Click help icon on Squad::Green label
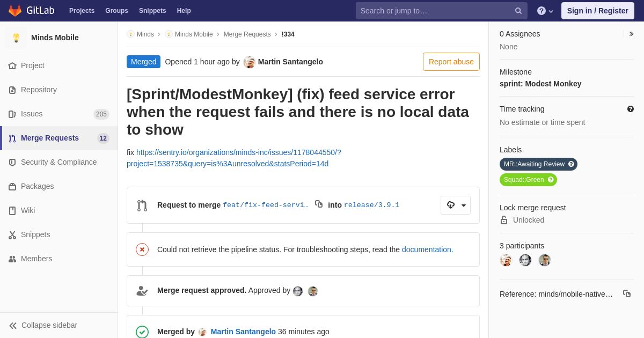The width and height of the screenshot is (644, 338). pyautogui.click(x=551, y=180)
